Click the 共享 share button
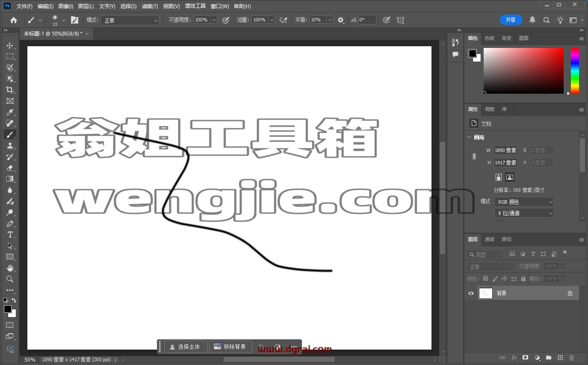This screenshot has height=365, width=588. 511,20
